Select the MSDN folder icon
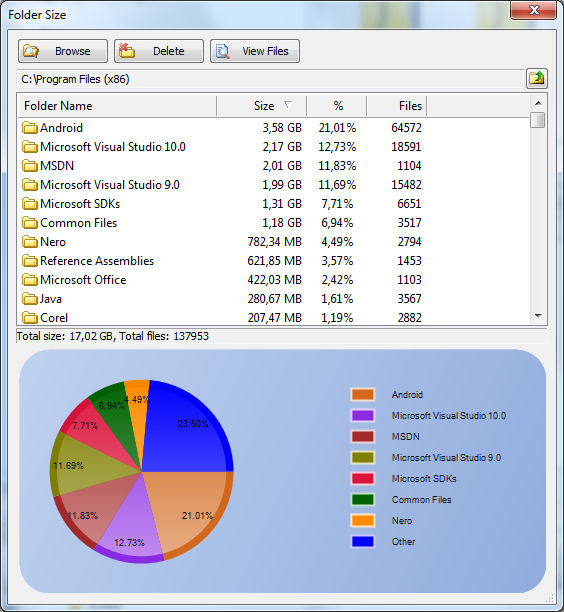 point(30,166)
